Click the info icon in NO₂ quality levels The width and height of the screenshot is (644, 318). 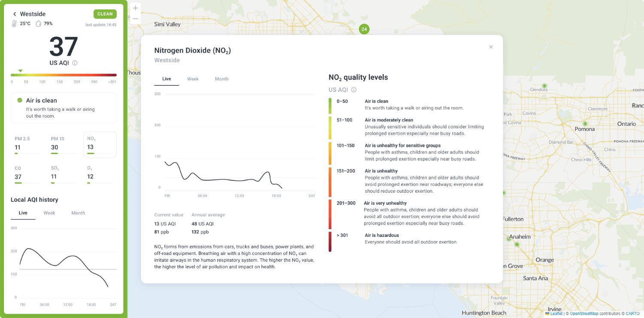click(354, 90)
